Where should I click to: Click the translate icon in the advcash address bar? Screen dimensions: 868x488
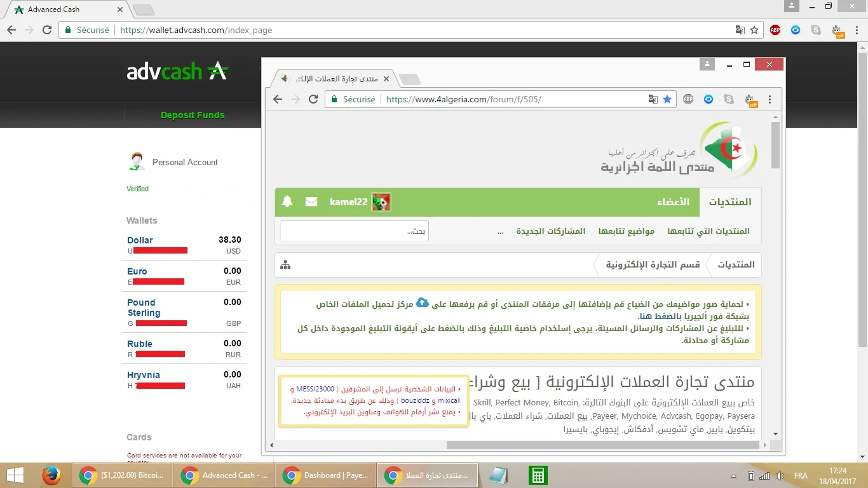740,30
